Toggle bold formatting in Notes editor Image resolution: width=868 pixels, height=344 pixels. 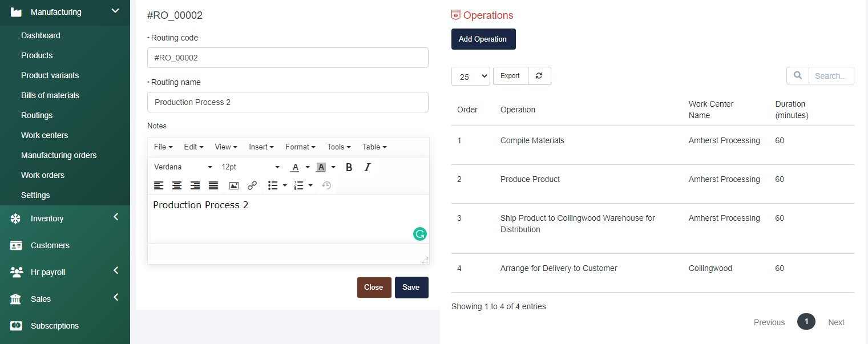(x=349, y=167)
